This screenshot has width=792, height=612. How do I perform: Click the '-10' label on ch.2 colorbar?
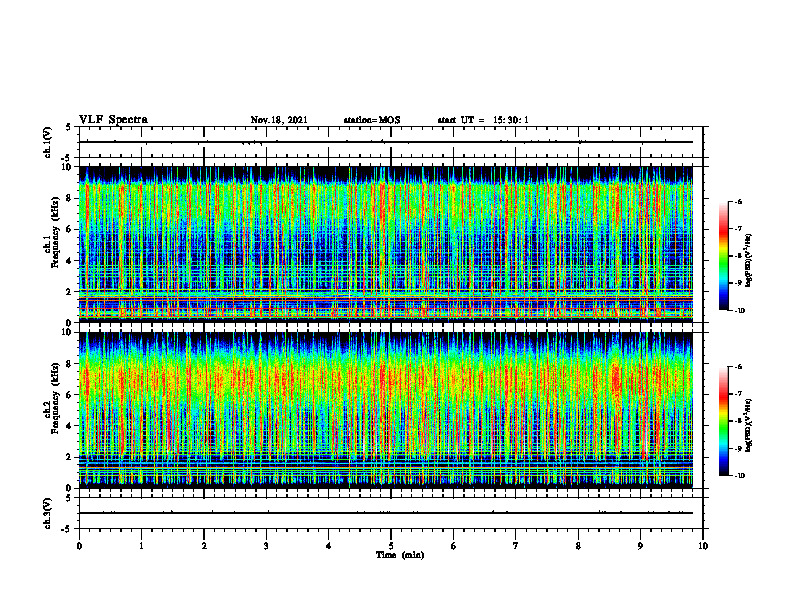point(739,476)
